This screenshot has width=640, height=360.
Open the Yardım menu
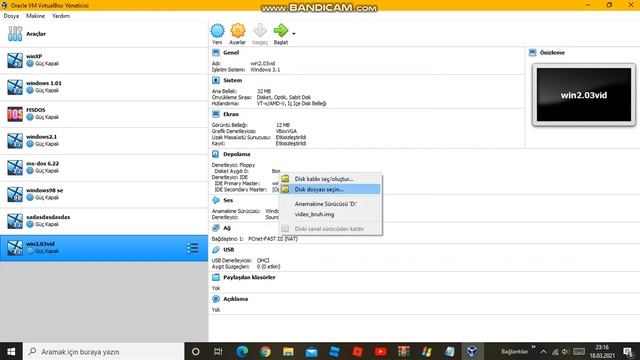[x=61, y=16]
